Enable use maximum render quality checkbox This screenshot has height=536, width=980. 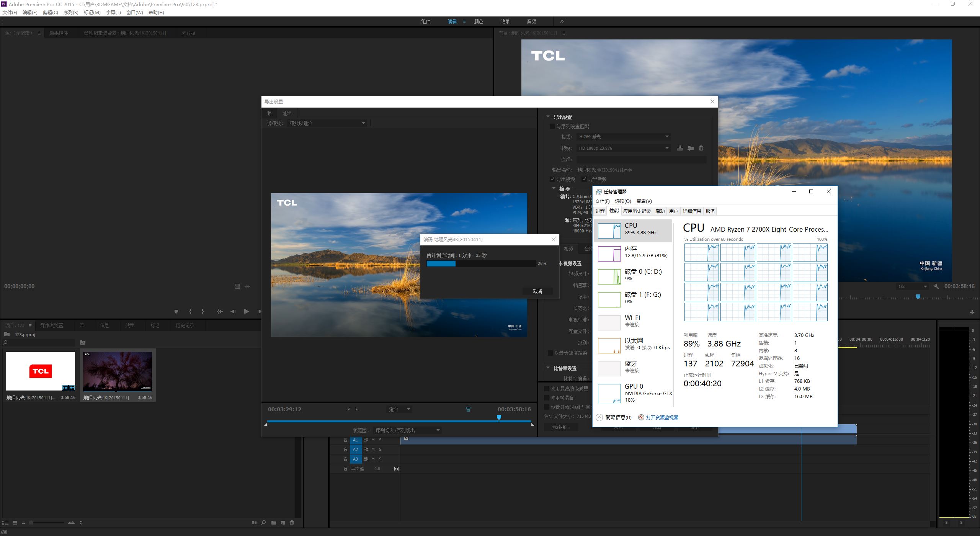point(547,389)
